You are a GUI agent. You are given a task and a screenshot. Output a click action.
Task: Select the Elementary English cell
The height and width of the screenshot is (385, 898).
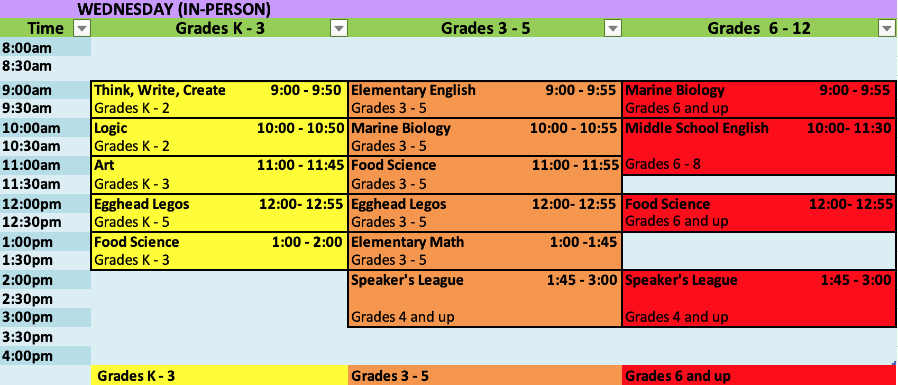click(x=485, y=100)
